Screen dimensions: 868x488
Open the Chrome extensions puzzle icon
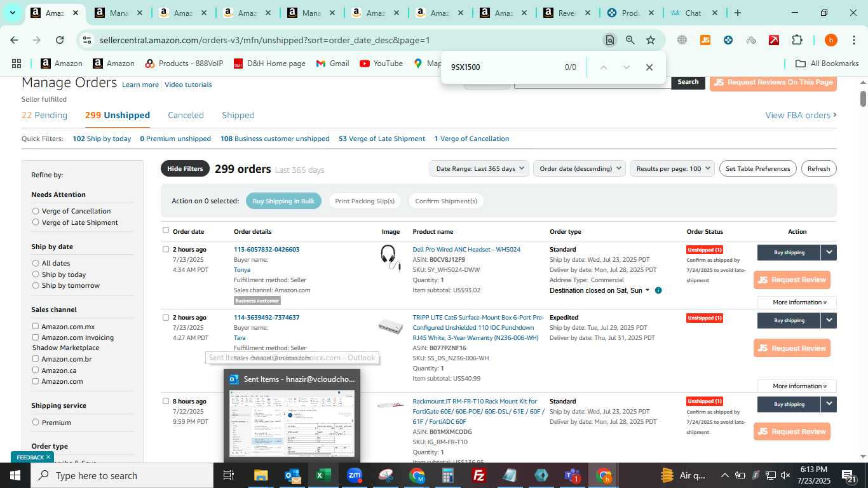(797, 39)
